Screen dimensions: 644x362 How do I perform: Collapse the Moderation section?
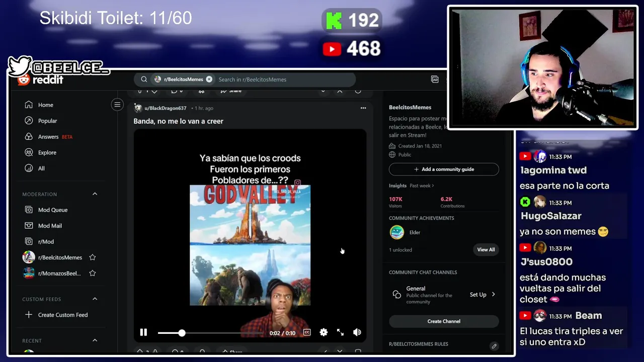95,194
